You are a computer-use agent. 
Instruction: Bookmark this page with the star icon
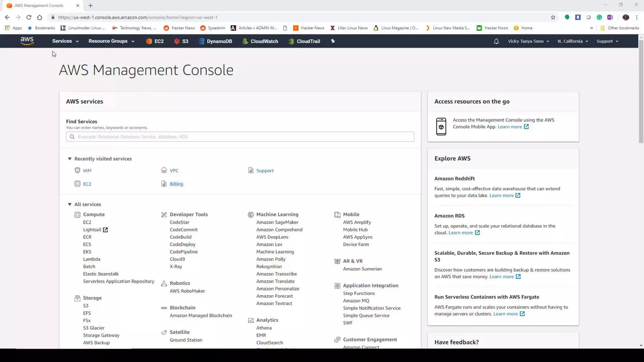click(553, 17)
